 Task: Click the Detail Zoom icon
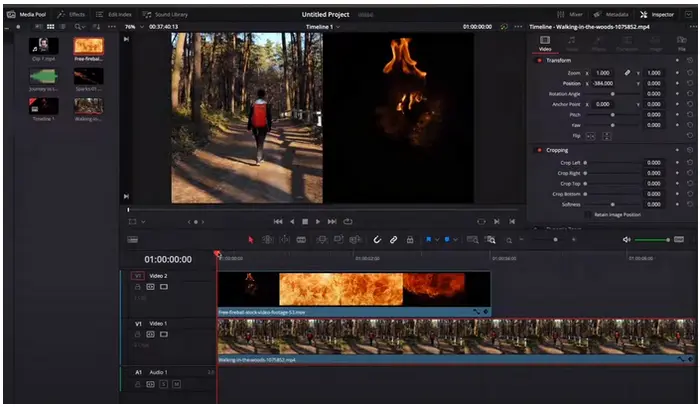[x=490, y=240]
